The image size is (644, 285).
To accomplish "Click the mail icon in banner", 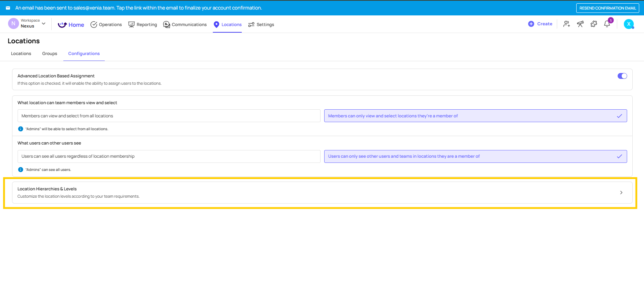I will click(8, 8).
